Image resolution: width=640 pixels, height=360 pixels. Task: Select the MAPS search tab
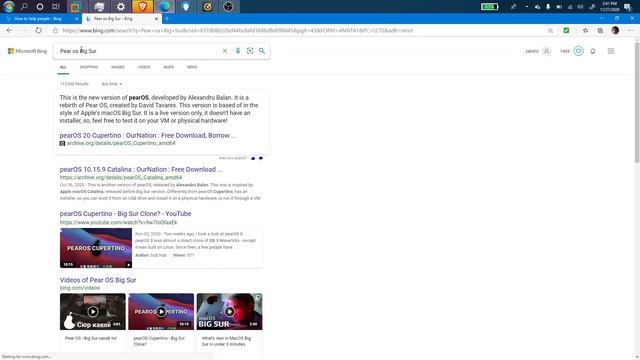point(169,67)
